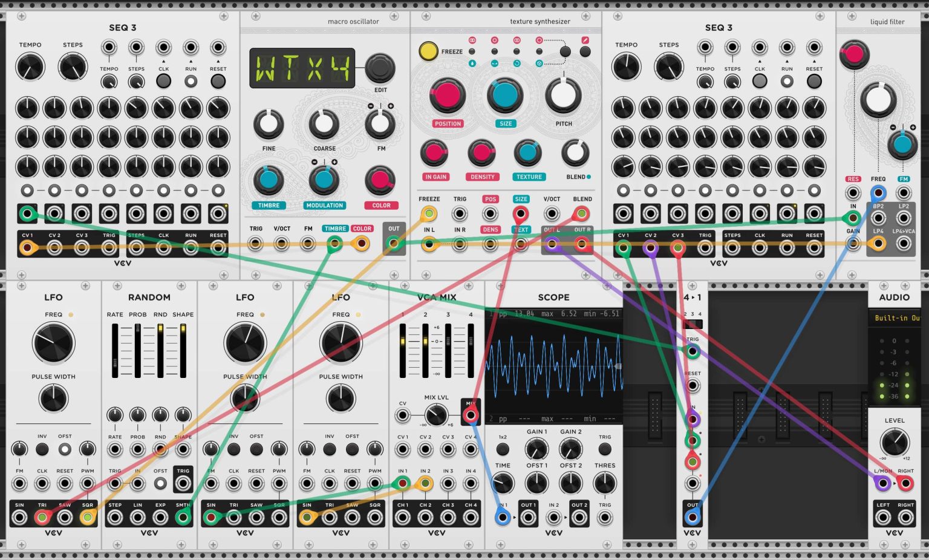Click the macro oscillator EDIT knob
Image resolution: width=929 pixels, height=560 pixels.
click(x=380, y=68)
